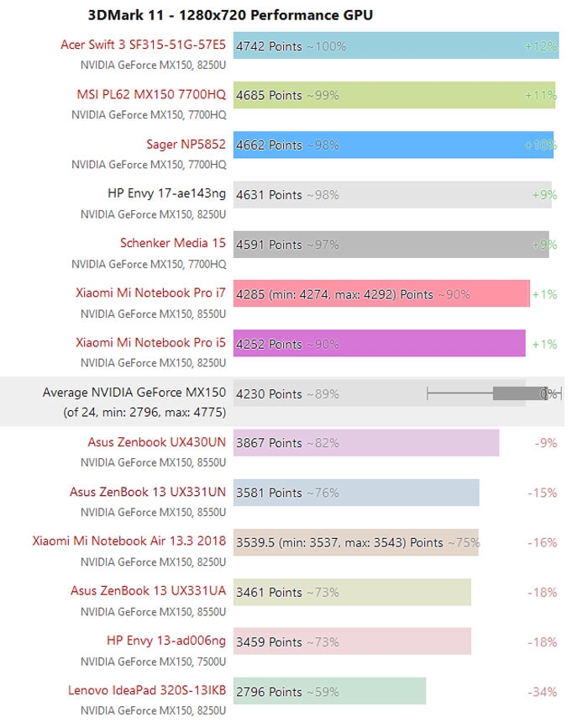Open the Schenker Media 15 link

172,244
